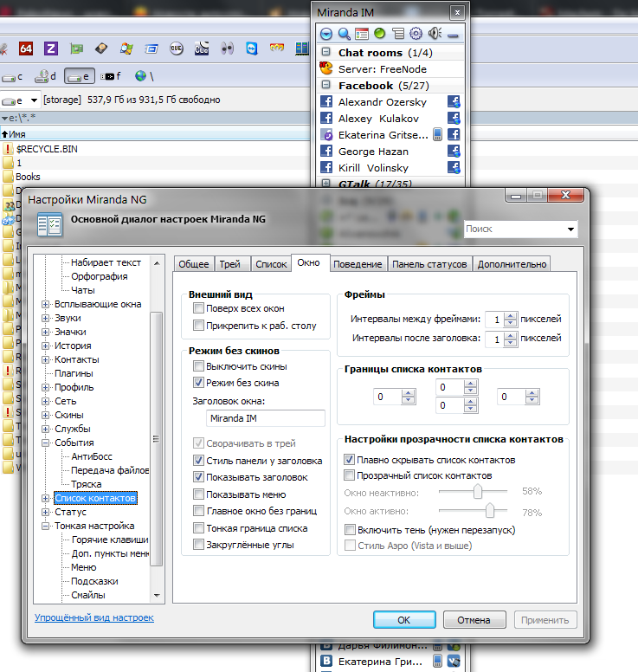Open the Поиск dropdown in settings

(x=570, y=229)
